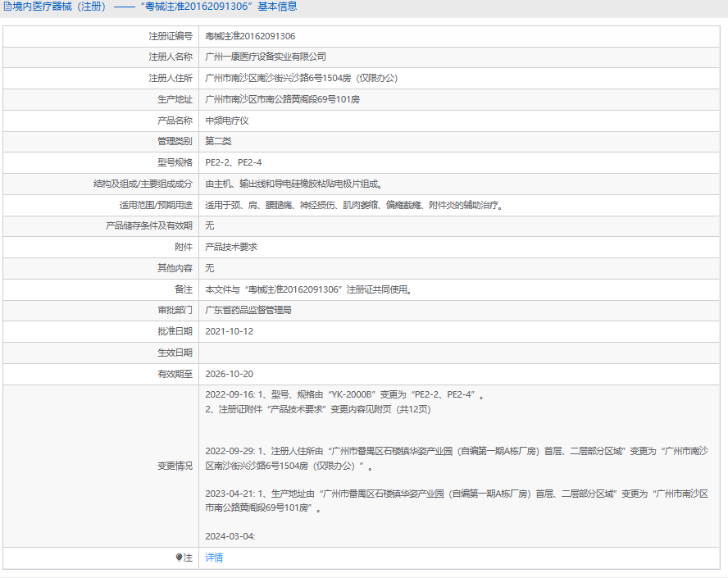728x578 pixels.
Task: Click the 有效期至 label
Action: (175, 374)
